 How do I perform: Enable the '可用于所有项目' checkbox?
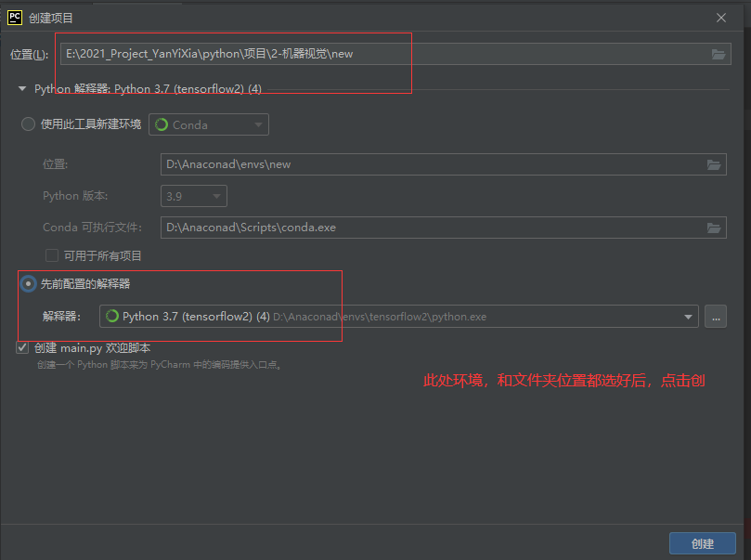pyautogui.click(x=52, y=255)
